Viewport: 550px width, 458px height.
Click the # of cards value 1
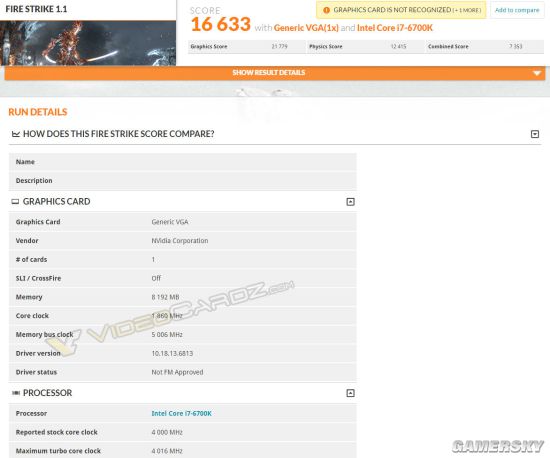(x=153, y=260)
